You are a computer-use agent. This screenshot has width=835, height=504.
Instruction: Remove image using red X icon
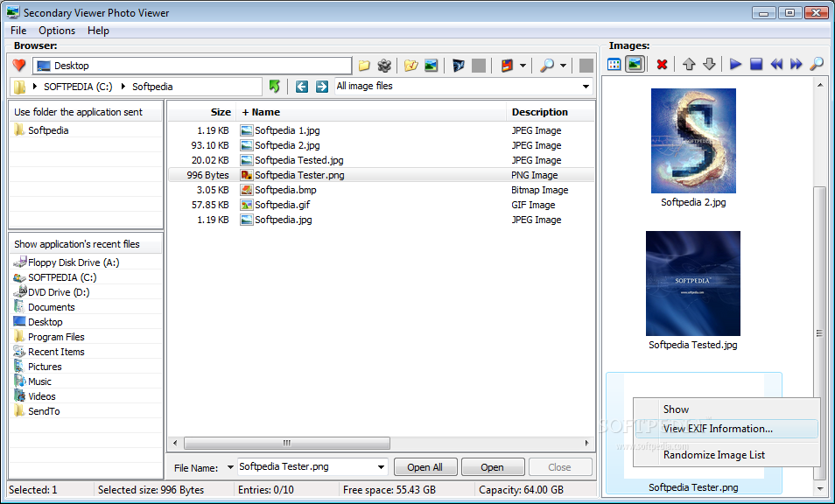pos(662,65)
